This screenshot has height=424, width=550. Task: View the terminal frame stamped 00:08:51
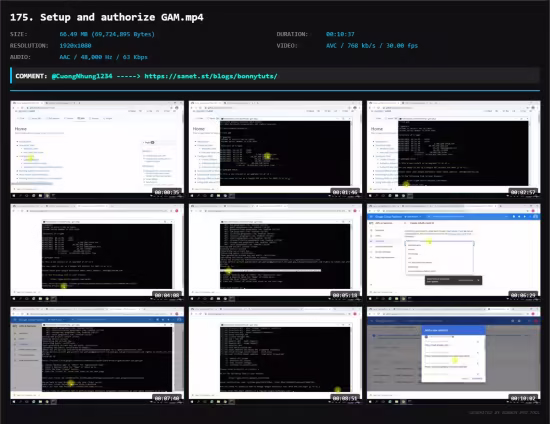[x=275, y=355]
